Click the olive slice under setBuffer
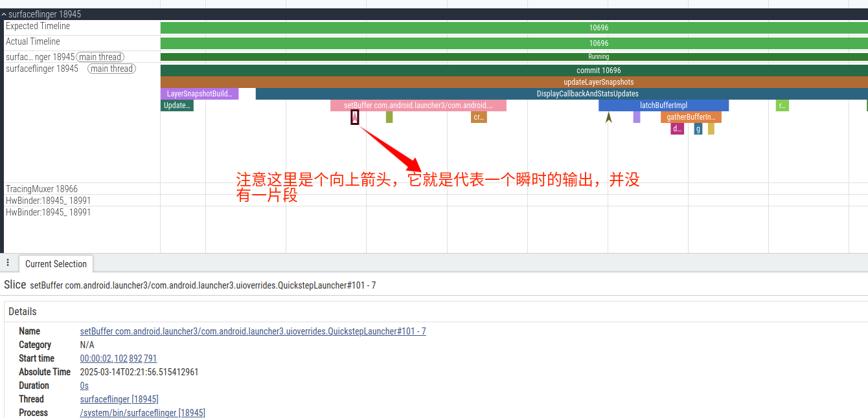Screen dimensions: 868x418 389,117
